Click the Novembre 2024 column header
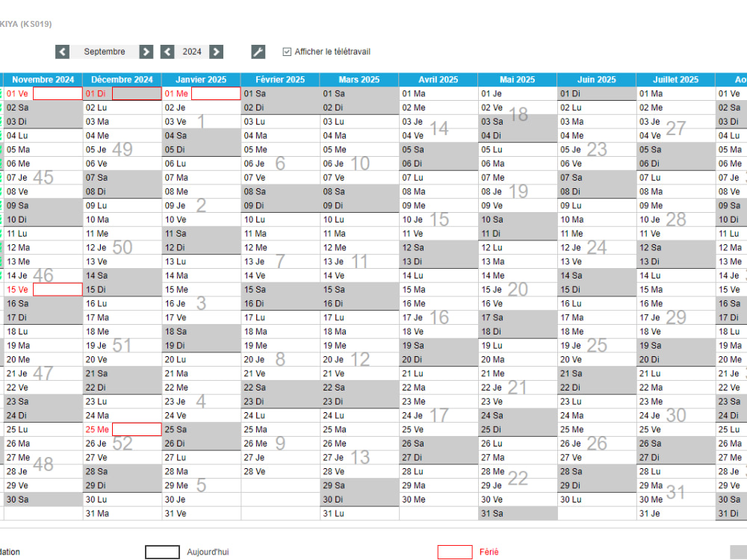Viewport: 747px width, 560px height. click(43, 80)
